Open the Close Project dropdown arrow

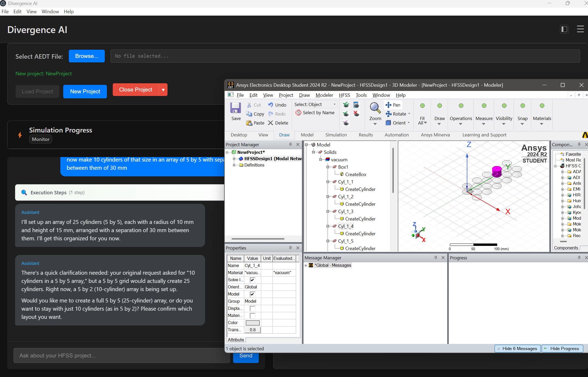163,90
